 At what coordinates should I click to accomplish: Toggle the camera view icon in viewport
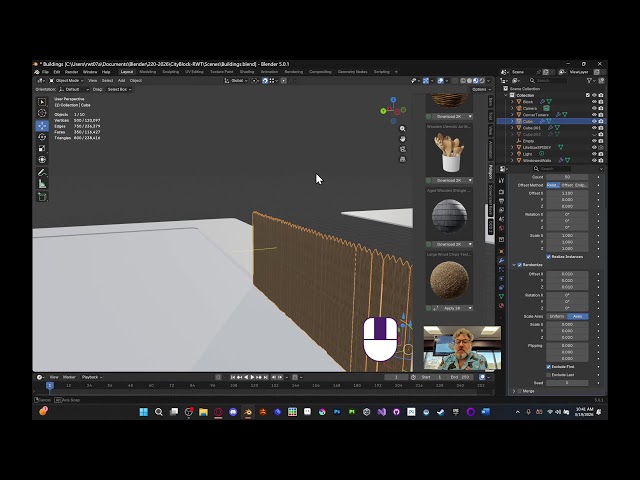(x=402, y=149)
